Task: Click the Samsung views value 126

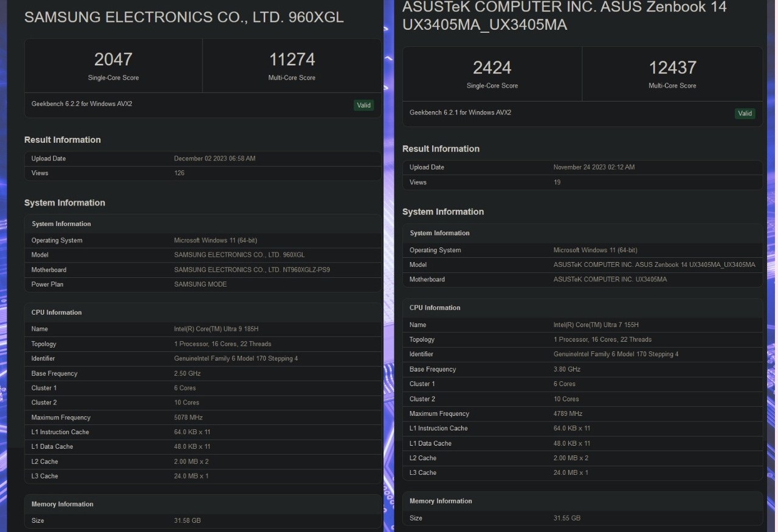Action: click(179, 173)
